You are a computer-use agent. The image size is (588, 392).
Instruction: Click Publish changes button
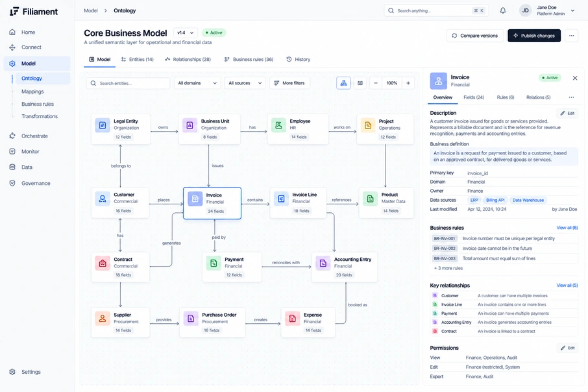point(534,36)
